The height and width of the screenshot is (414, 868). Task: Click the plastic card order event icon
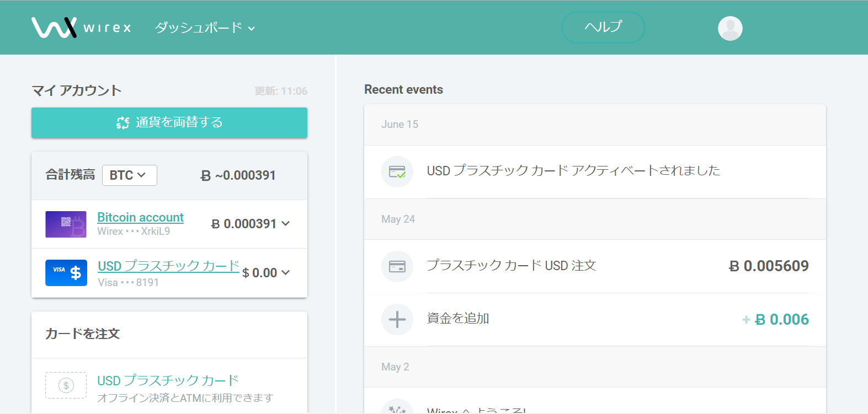click(x=397, y=266)
